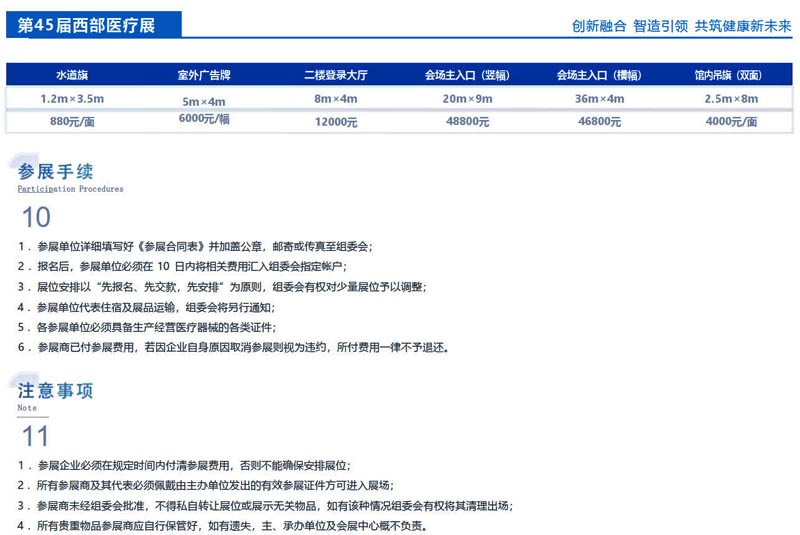Click the 20m×9m size cell
800x535 pixels.
click(x=466, y=98)
